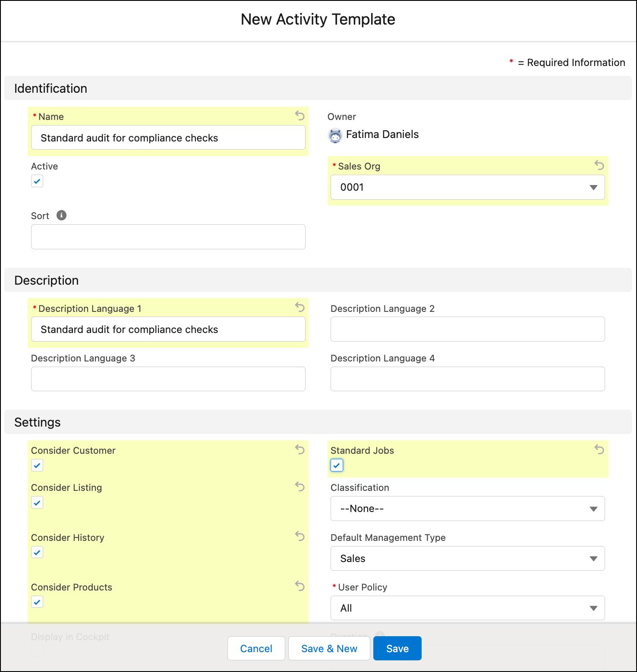The image size is (637, 672).
Task: Revert the Sales Org selection
Action: (x=599, y=165)
